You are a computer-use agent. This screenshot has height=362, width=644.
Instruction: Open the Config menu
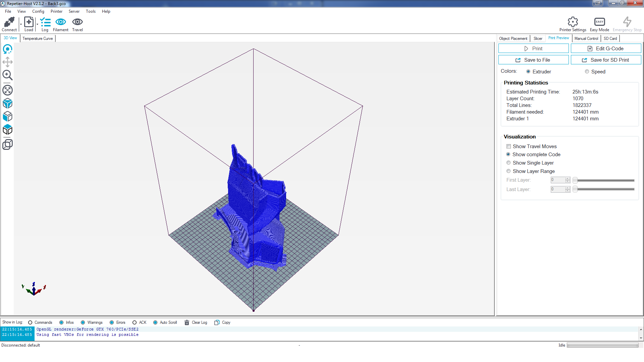38,11
